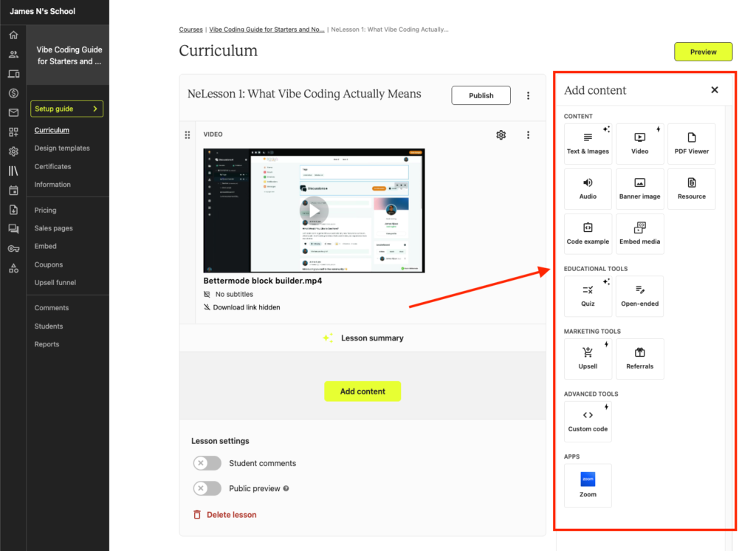The image size is (756, 551).
Task: Publish the lesson
Action: point(481,95)
